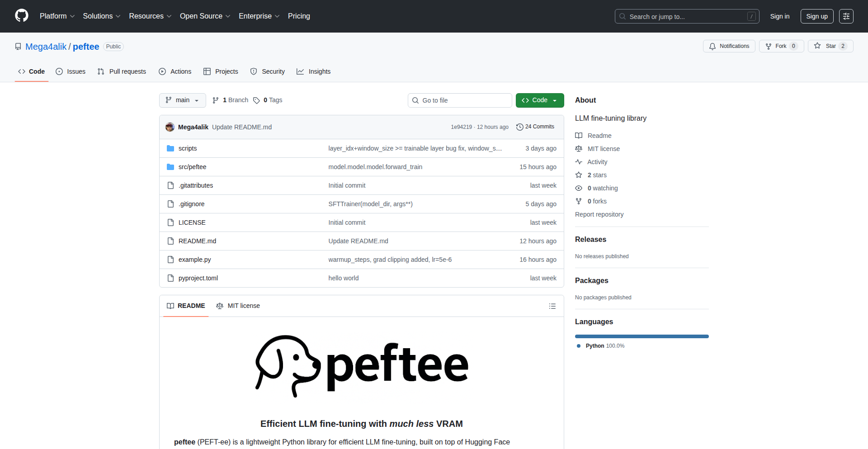The height and width of the screenshot is (449, 868).
Task: Focus the Go to file input
Action: click(x=460, y=100)
